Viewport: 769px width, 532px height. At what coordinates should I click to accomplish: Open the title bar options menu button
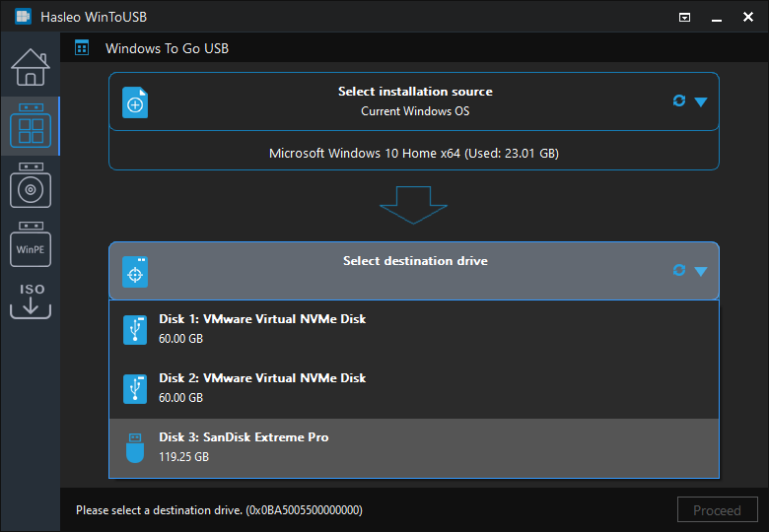click(x=684, y=18)
